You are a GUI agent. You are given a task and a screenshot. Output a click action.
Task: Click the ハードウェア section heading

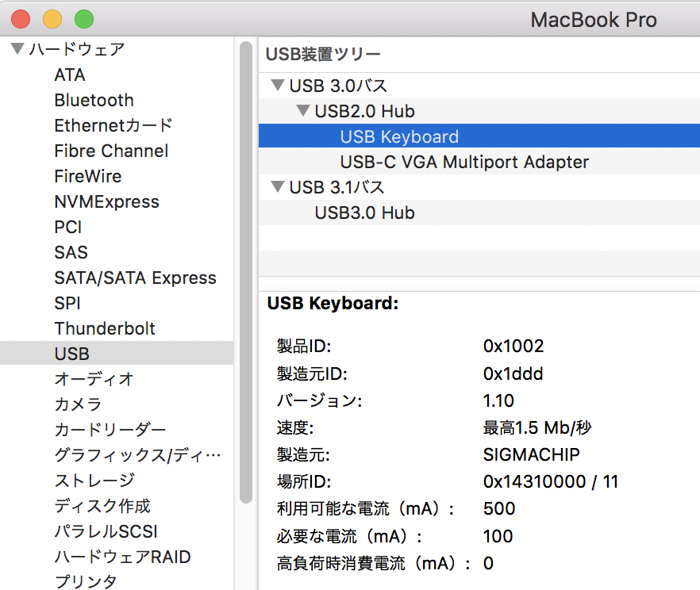click(77, 49)
